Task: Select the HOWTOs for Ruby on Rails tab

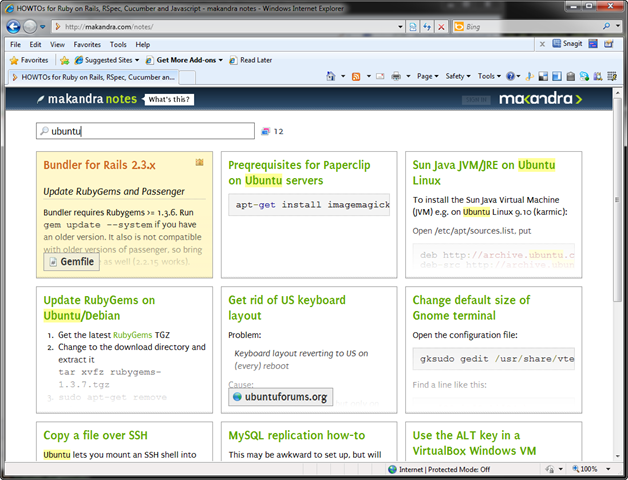Action: click(x=93, y=77)
